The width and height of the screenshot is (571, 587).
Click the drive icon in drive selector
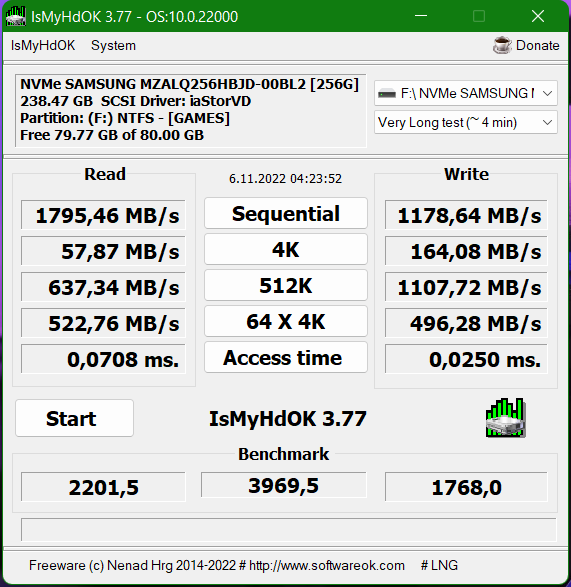[386, 93]
